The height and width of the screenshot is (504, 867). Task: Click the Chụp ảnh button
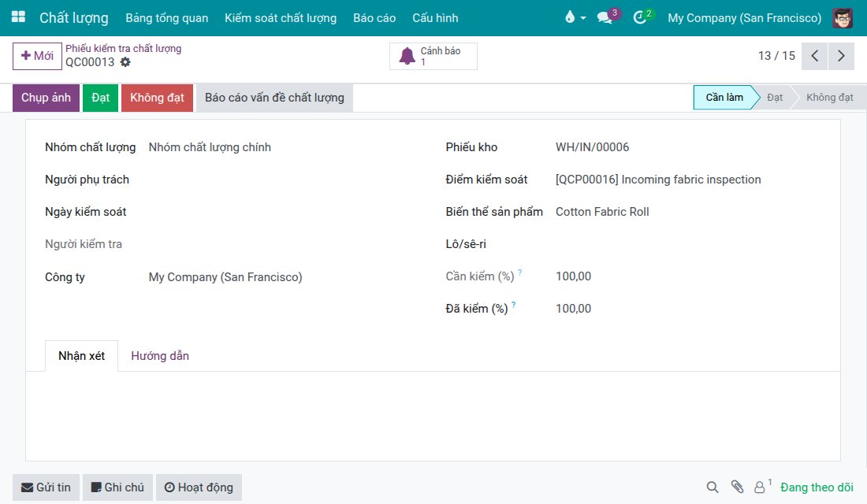pos(46,98)
